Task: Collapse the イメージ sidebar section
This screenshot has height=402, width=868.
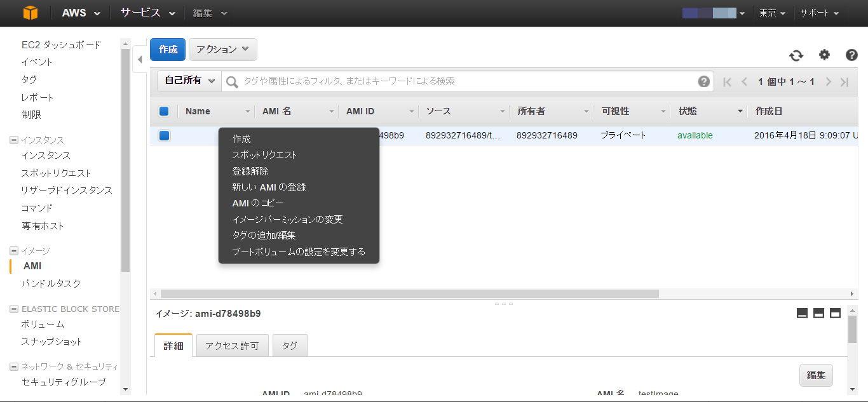Action: click(14, 251)
